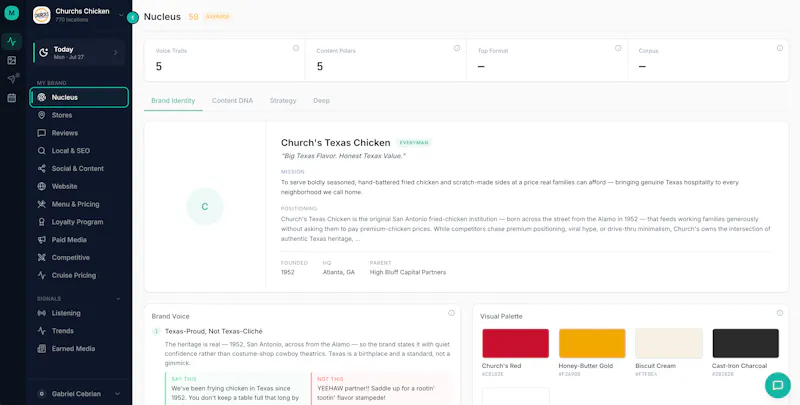This screenshot has height=405, width=800.
Task: Click info icon on Corpus card
Action: click(x=780, y=48)
